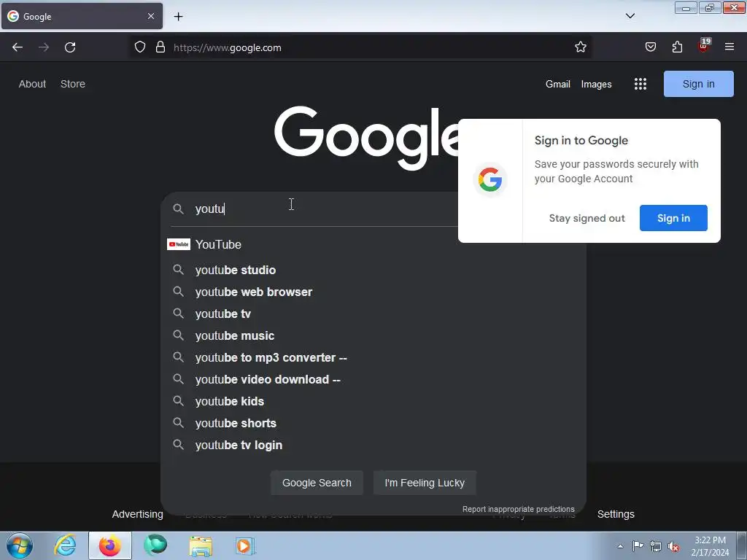Open the green globe taskbar application

(x=155, y=545)
